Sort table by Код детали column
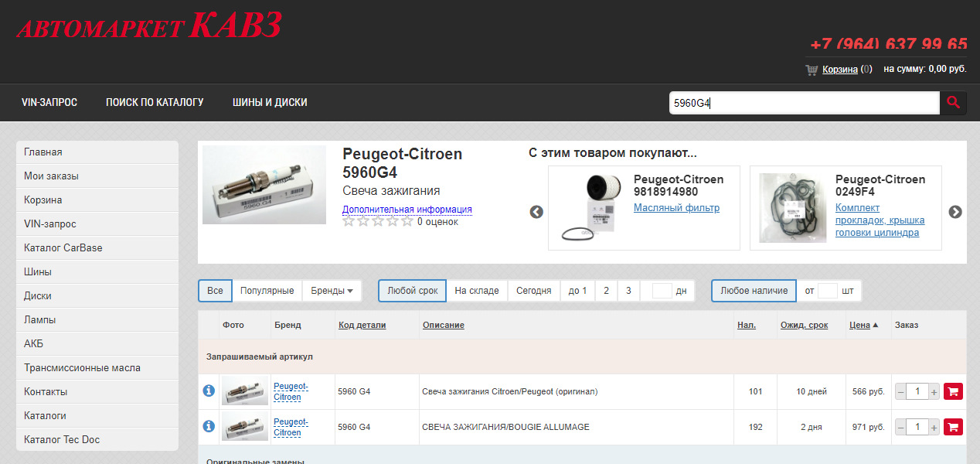 [362, 325]
